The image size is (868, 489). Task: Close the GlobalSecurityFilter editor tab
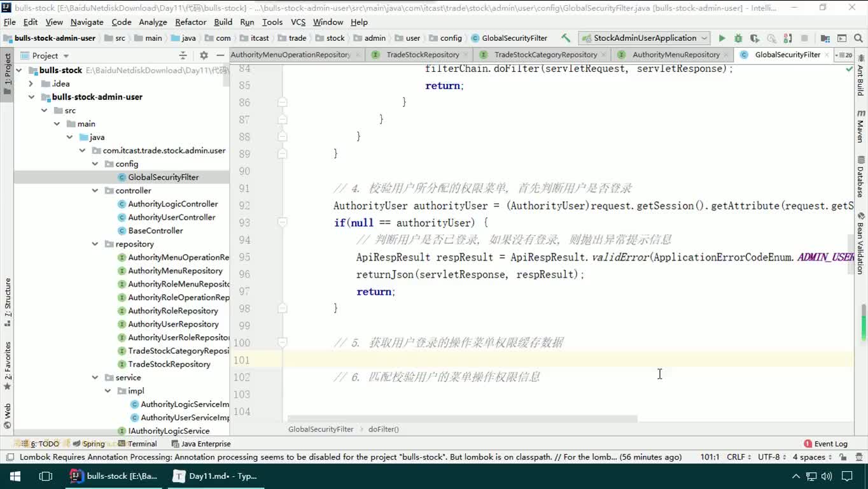827,55
